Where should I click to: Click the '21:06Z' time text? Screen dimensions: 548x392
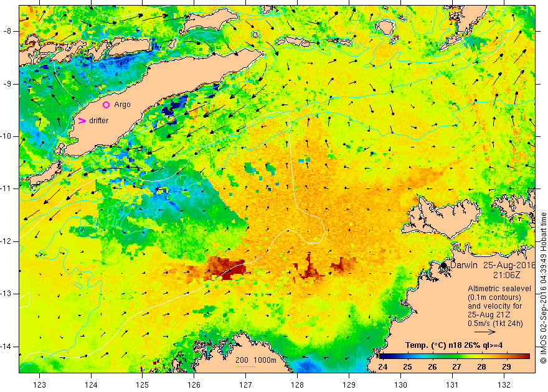coord(506,275)
